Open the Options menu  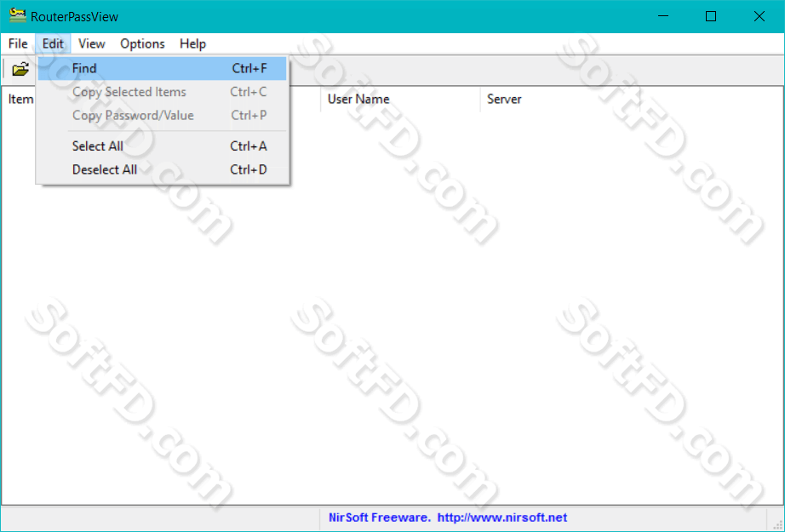(142, 44)
